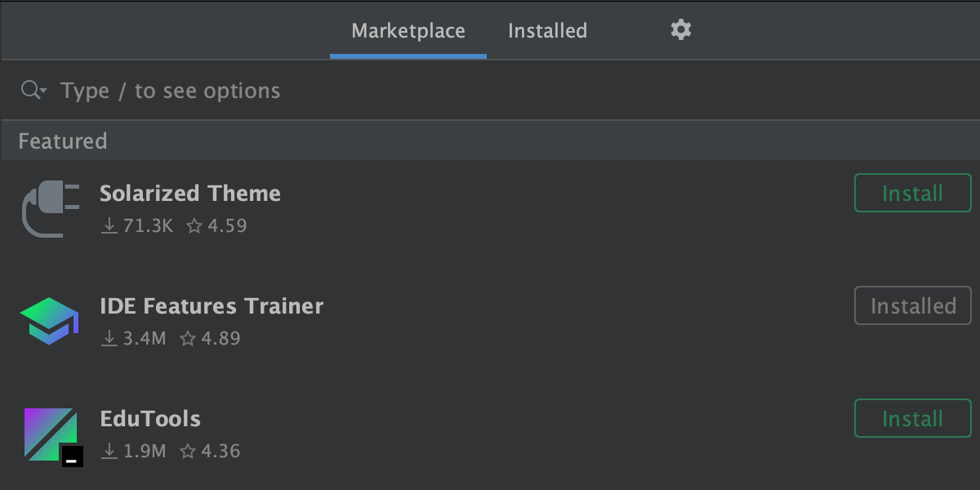Click the search magnifier icon

[31, 91]
